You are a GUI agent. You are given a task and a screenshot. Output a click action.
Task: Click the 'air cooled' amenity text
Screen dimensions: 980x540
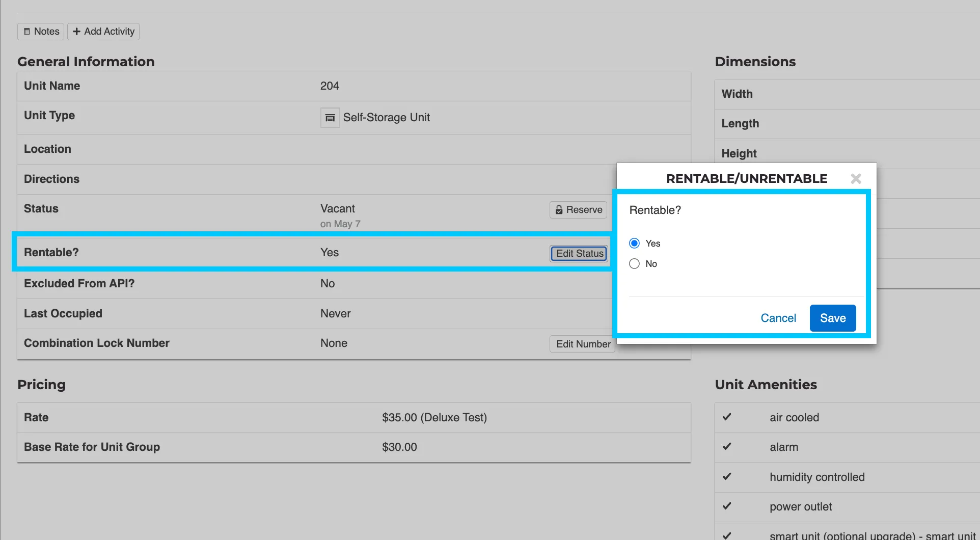point(794,418)
